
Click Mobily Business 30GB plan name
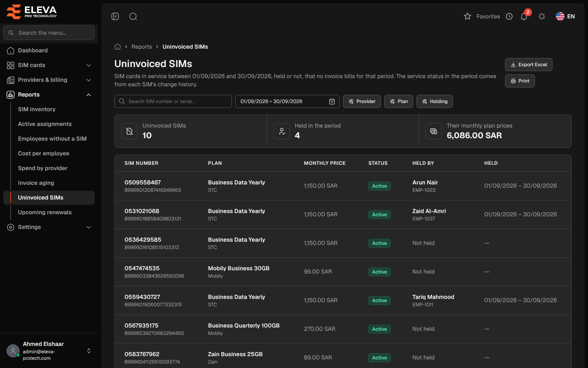coord(239,268)
